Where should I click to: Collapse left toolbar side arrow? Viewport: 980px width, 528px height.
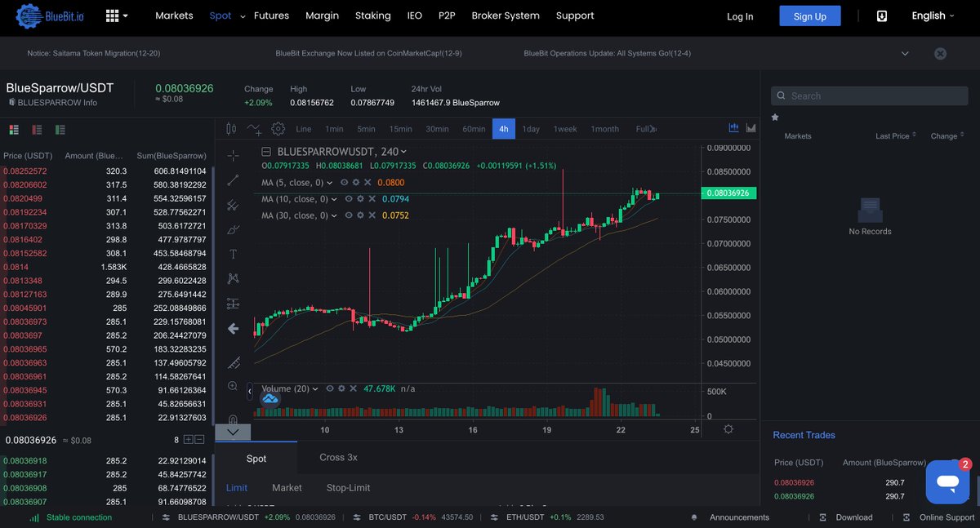pyautogui.click(x=250, y=393)
